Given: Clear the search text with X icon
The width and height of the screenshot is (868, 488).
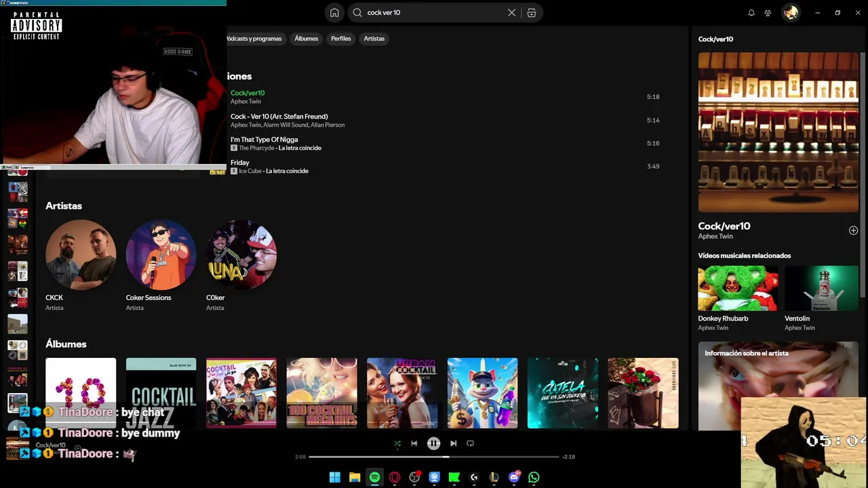Looking at the screenshot, I should pyautogui.click(x=512, y=13).
